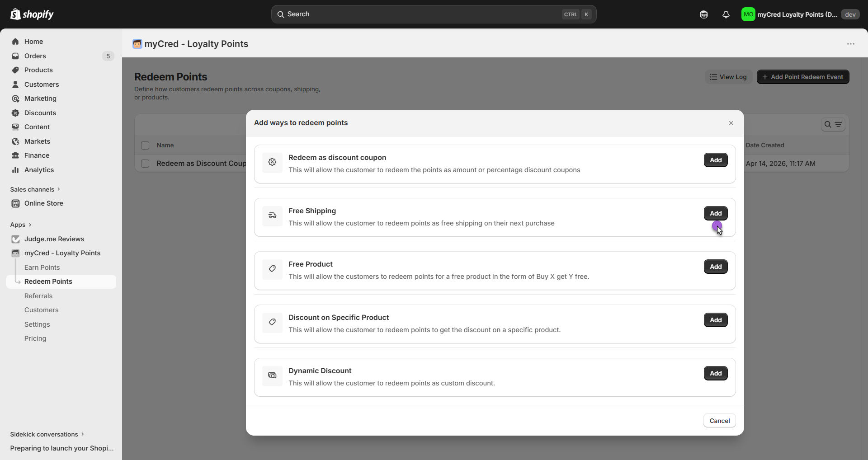Add the Free Product redeem option
Screen dimensions: 868x460
point(715,267)
